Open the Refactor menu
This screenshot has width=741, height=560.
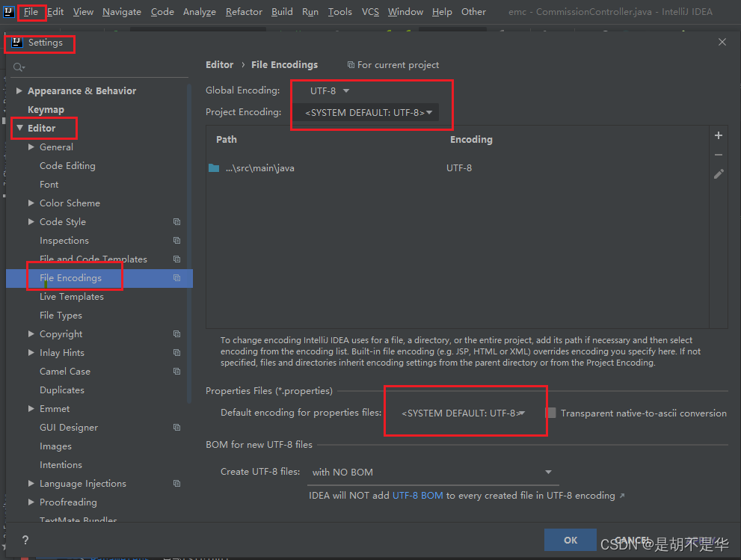pyautogui.click(x=244, y=12)
